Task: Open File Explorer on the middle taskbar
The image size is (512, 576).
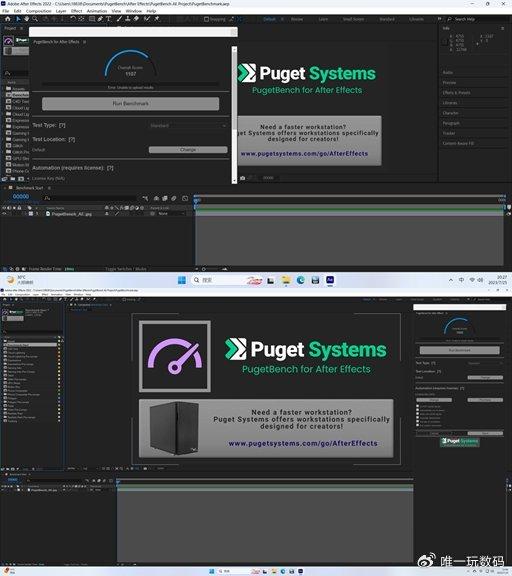Action: (286, 280)
